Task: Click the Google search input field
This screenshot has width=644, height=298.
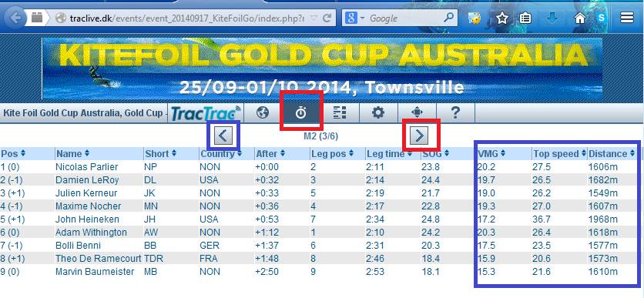Action: 404,18
